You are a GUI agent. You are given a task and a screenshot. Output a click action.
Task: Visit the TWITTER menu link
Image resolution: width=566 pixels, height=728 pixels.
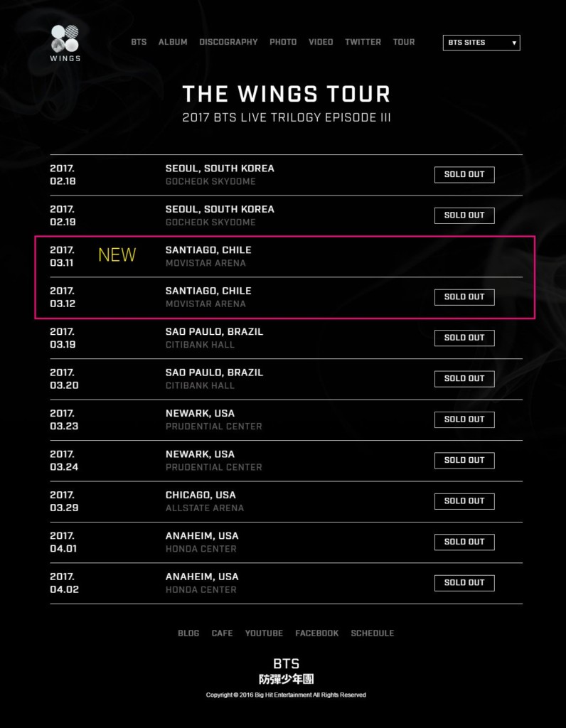[363, 42]
